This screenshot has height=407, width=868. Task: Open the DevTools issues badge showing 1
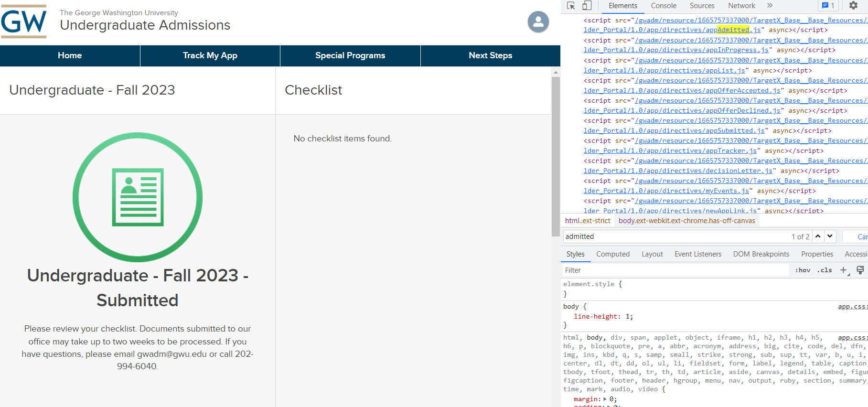828,6
